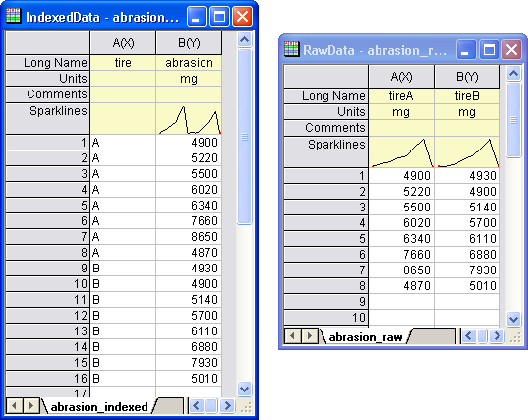This screenshot has width=528, height=420.
Task: Select column B(Y) header in IndexedData
Action: tap(189, 42)
